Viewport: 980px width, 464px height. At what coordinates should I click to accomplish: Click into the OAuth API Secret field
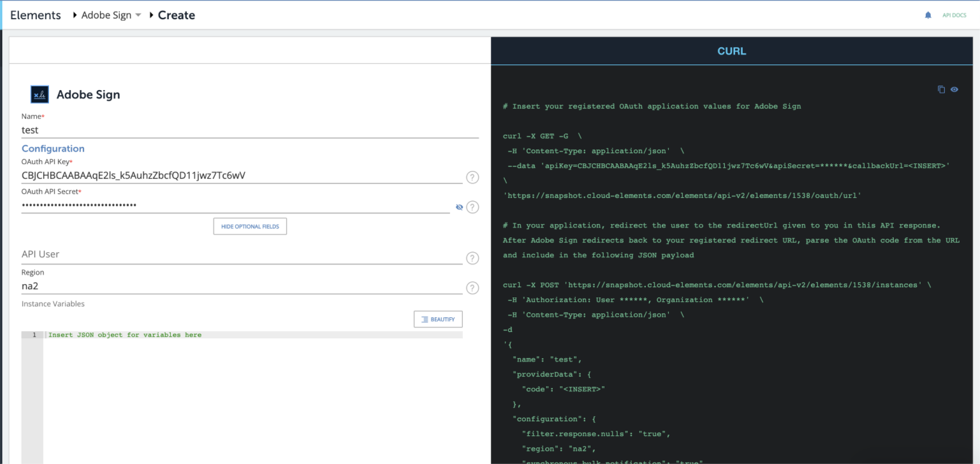tap(236, 206)
